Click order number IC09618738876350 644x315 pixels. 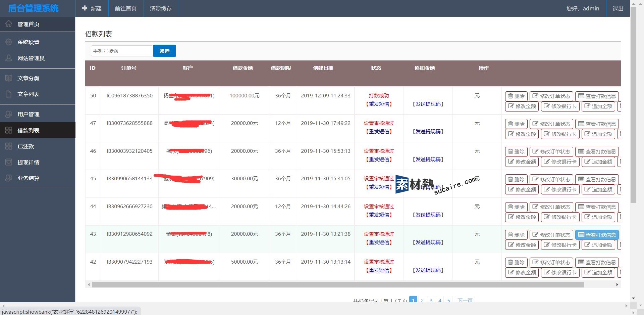pos(129,96)
